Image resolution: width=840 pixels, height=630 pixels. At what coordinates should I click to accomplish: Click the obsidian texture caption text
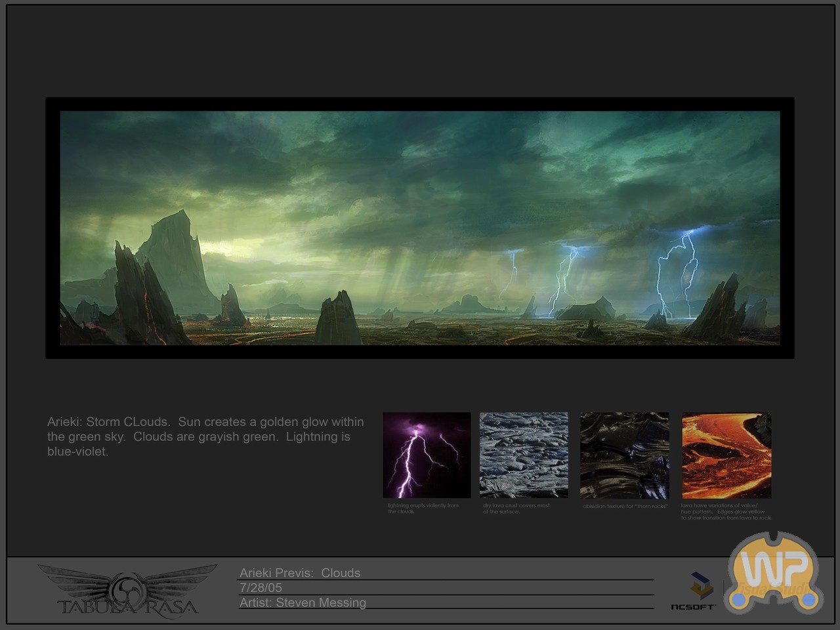pyautogui.click(x=625, y=506)
